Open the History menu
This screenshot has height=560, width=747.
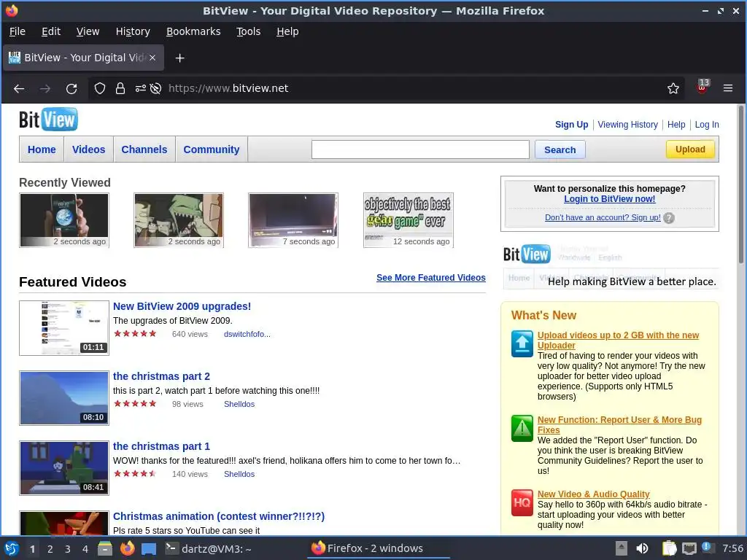click(x=133, y=31)
